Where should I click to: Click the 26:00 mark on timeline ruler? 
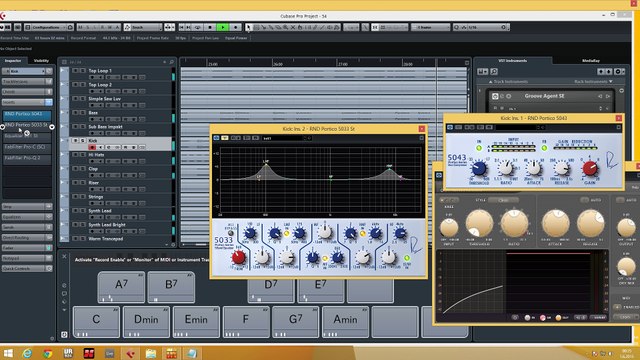tap(278, 64)
